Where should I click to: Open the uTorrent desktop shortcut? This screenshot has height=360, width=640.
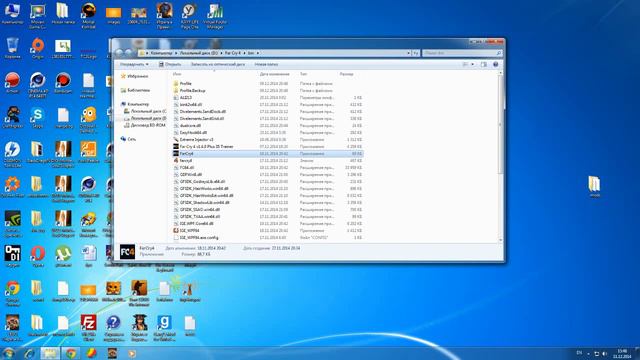point(63,256)
